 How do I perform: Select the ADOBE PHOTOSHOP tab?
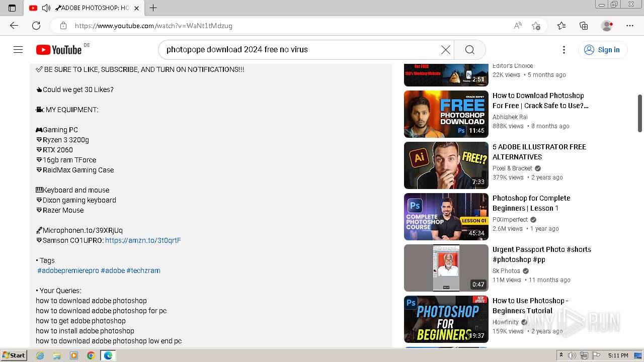[x=84, y=8]
